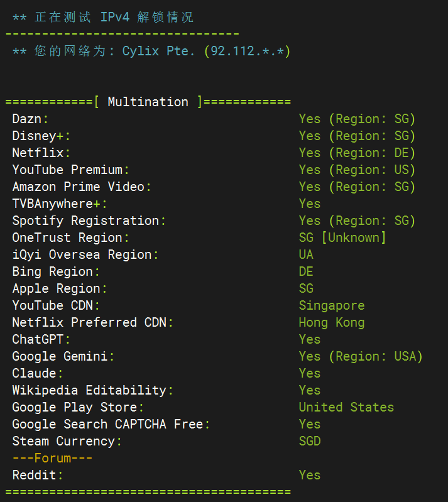Click the YouTube CDN Singapore value
This screenshot has height=502, width=448.
click(x=331, y=305)
